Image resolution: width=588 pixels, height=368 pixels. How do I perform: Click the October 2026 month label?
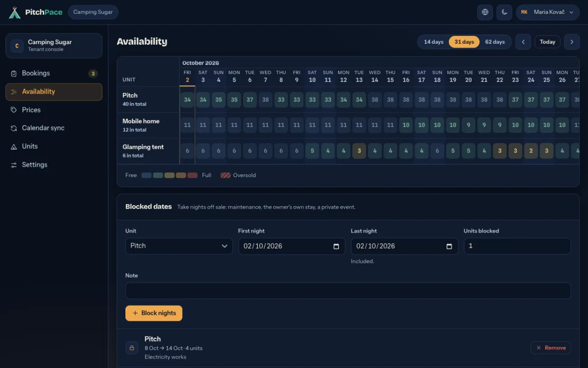click(200, 63)
